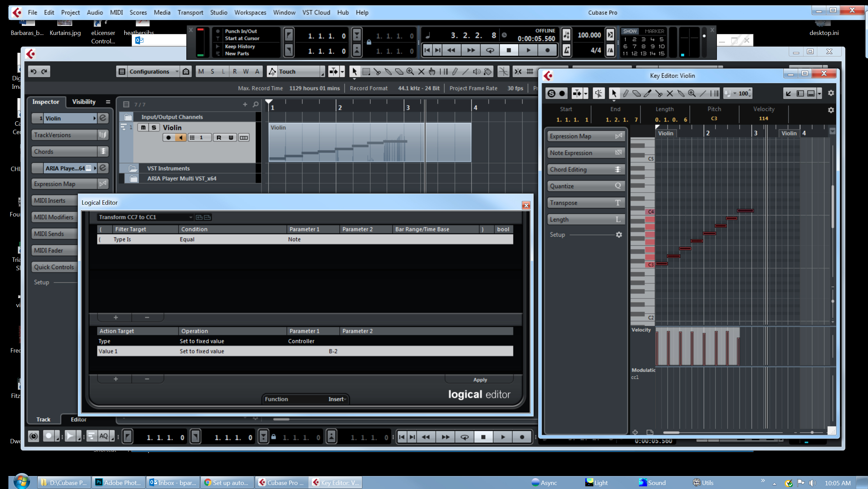This screenshot has width=868, height=489.
Task: Open the Quantize section in Key Editor panel
Action: point(586,186)
